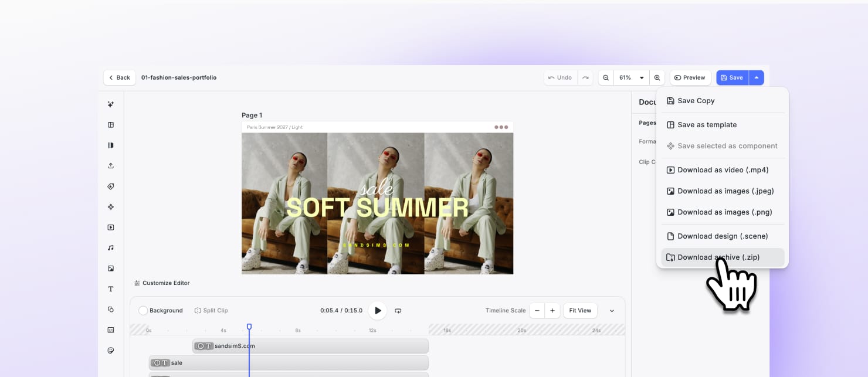Click the Undo button

click(560, 77)
